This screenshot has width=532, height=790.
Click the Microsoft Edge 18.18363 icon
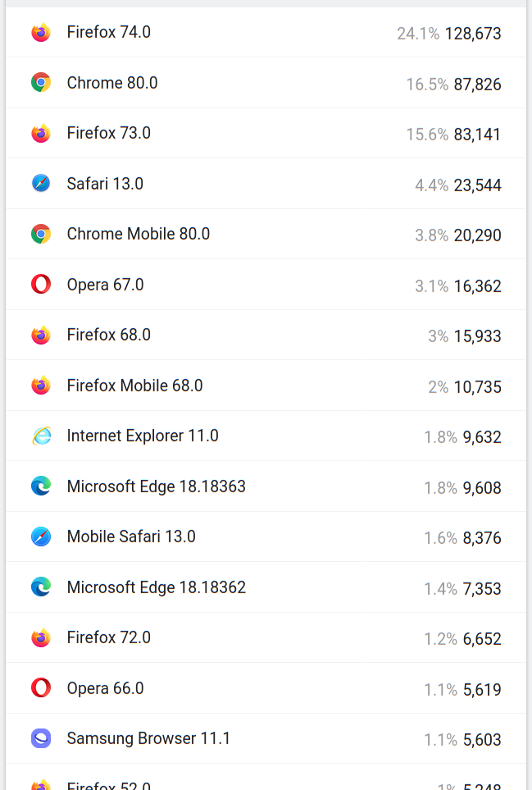pyautogui.click(x=41, y=486)
